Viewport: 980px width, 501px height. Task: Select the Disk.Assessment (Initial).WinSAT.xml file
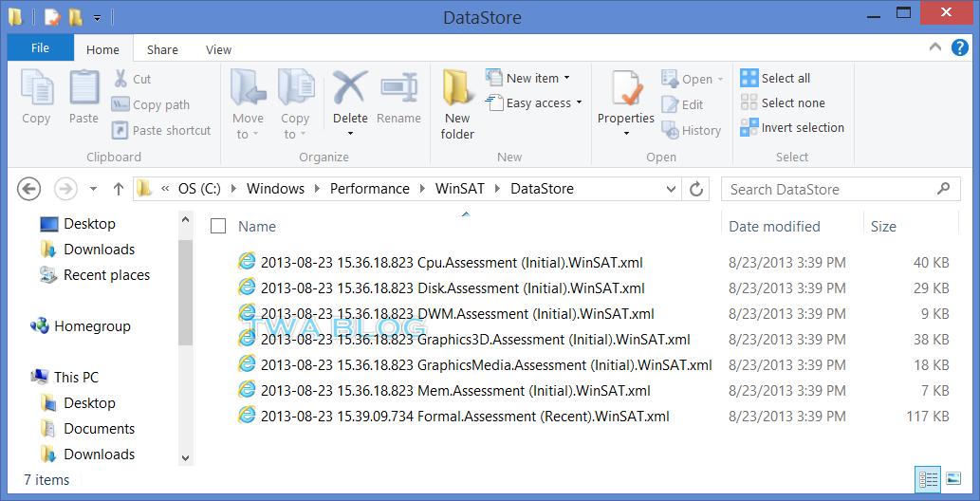click(x=441, y=288)
